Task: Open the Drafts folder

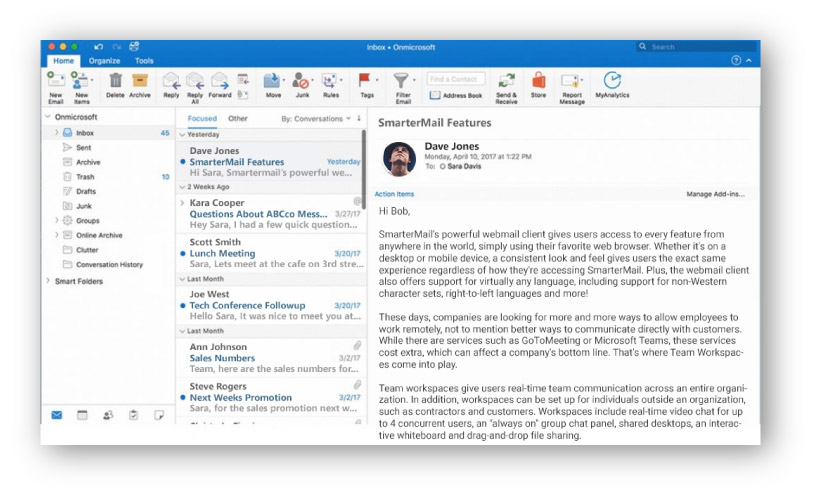Action: coord(108,191)
